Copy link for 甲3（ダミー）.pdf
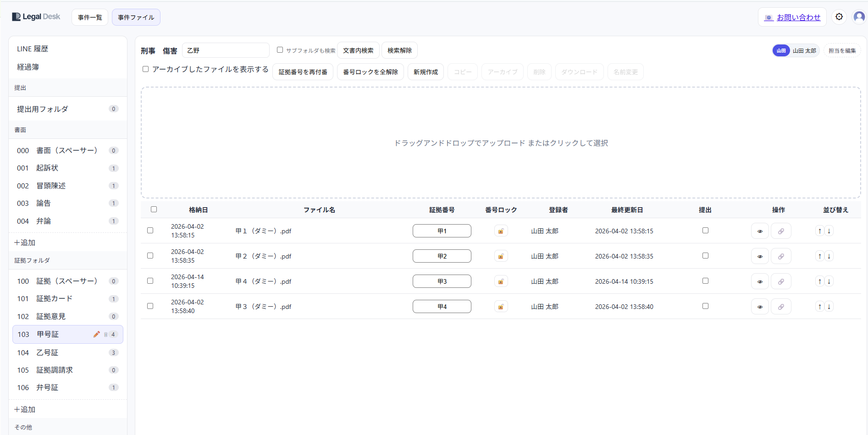 coord(781,307)
